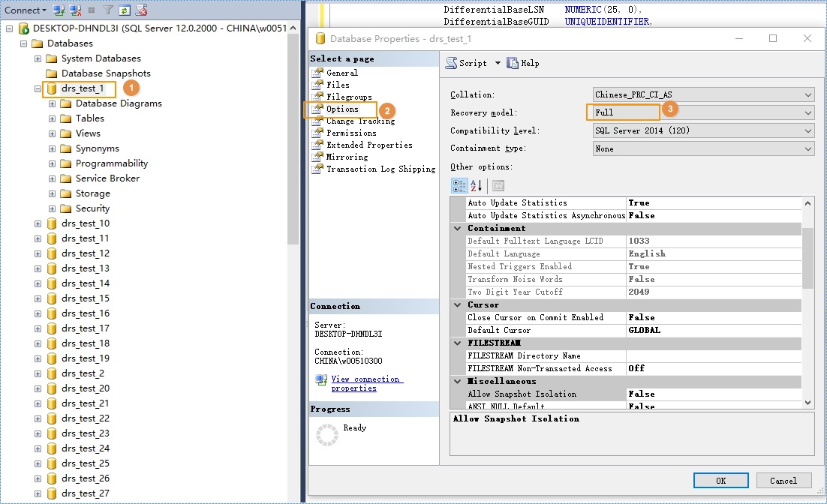827x504 pixels.
Task: Click the Help button label
Action: click(530, 63)
